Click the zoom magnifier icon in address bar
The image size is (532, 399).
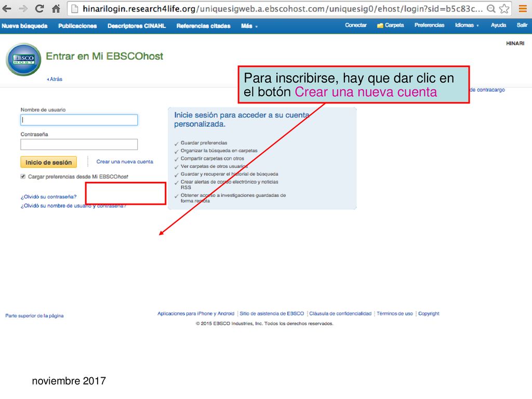click(x=490, y=8)
